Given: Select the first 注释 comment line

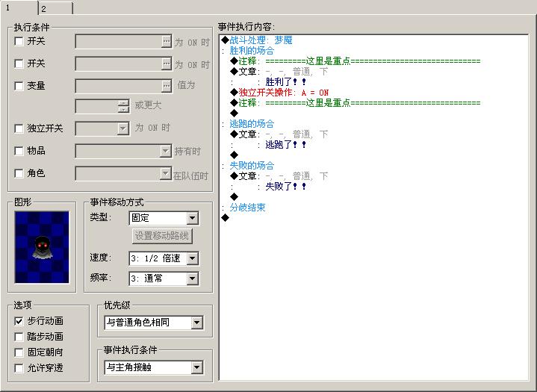Looking at the screenshot, I should tap(356, 61).
